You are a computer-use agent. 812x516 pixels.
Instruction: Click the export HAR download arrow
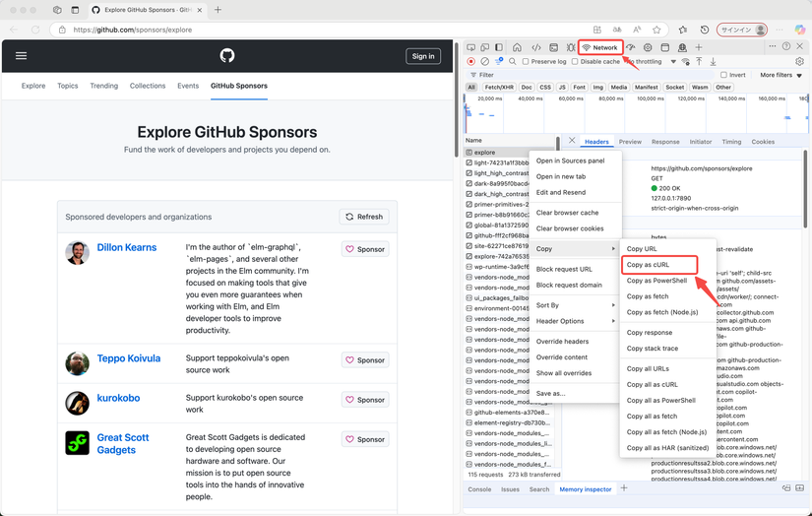coord(714,61)
